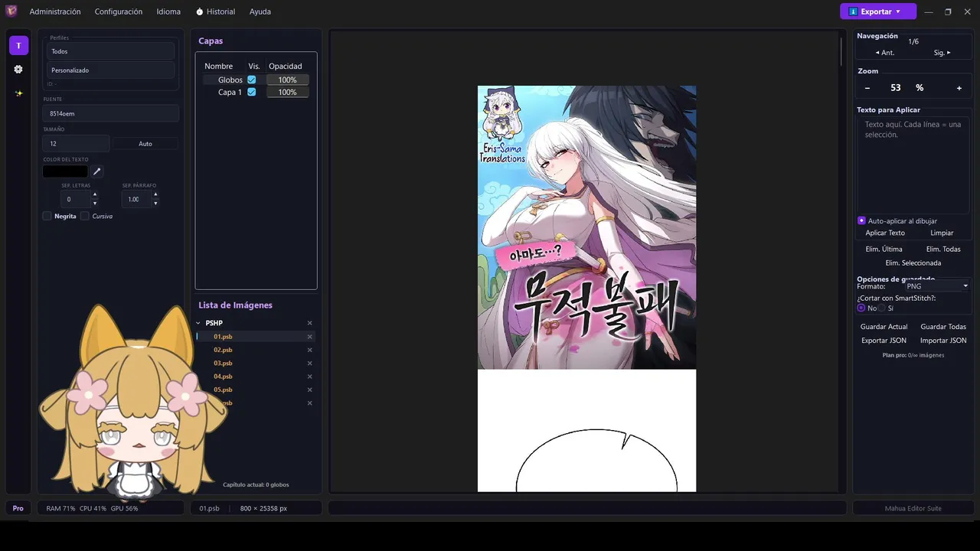This screenshot has width=980, height=551.
Task: Click Elim. Última button
Action: (884, 249)
